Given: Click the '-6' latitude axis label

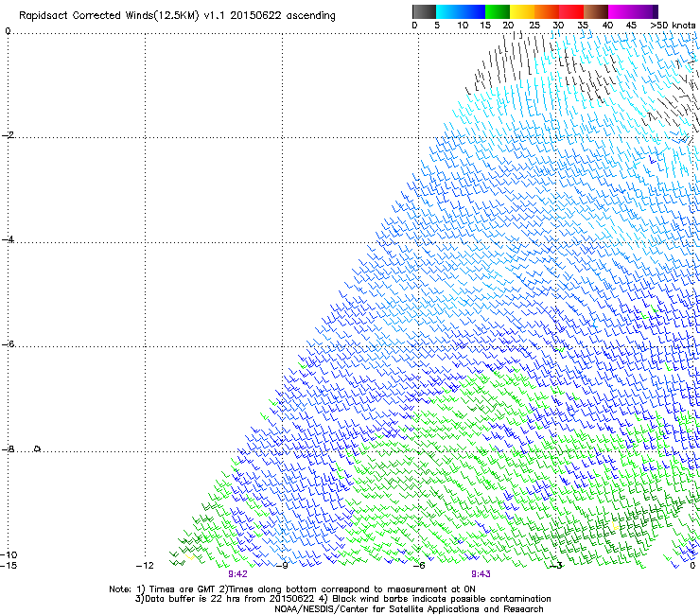Looking at the screenshot, I should tap(8, 343).
